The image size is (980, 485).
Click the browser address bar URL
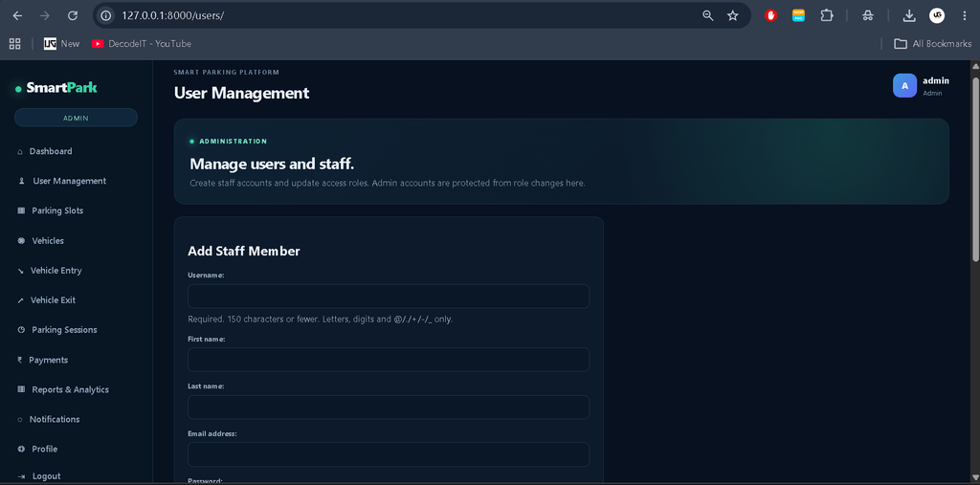pyautogui.click(x=173, y=15)
